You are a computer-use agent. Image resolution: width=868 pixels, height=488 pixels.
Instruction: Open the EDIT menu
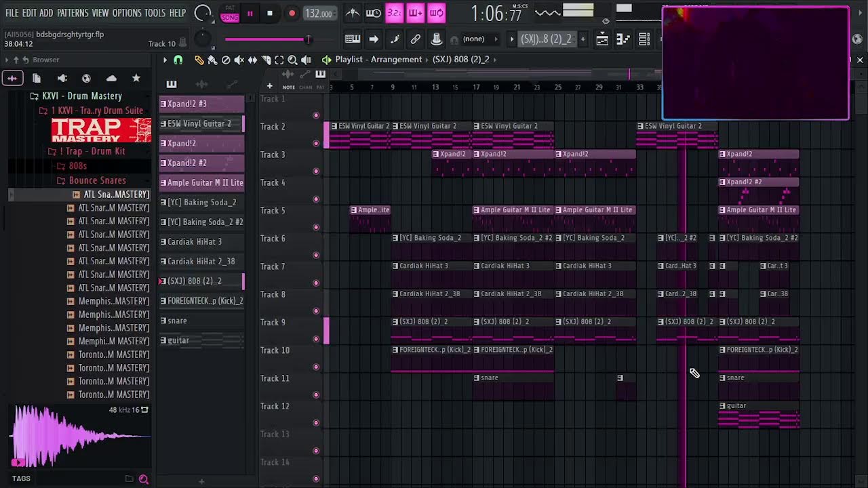click(x=29, y=13)
